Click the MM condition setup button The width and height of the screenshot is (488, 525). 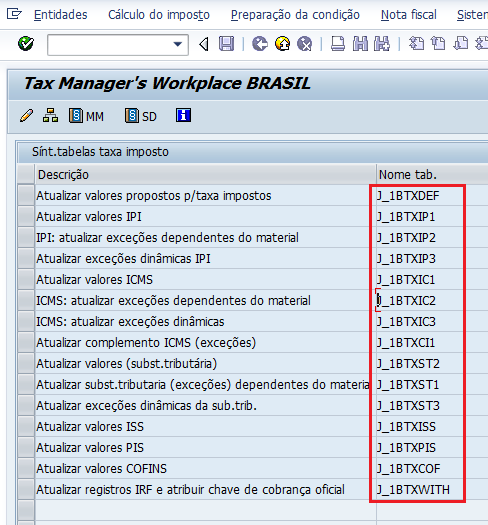[86, 116]
